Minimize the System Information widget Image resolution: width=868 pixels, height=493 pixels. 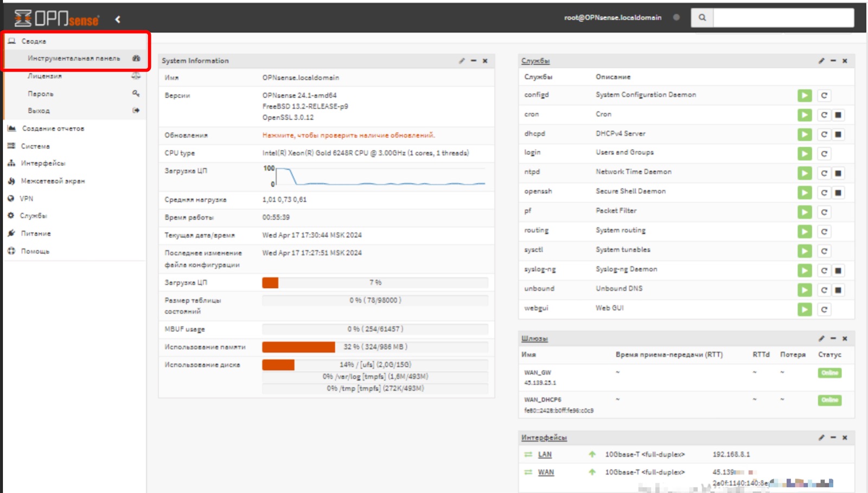[474, 61]
